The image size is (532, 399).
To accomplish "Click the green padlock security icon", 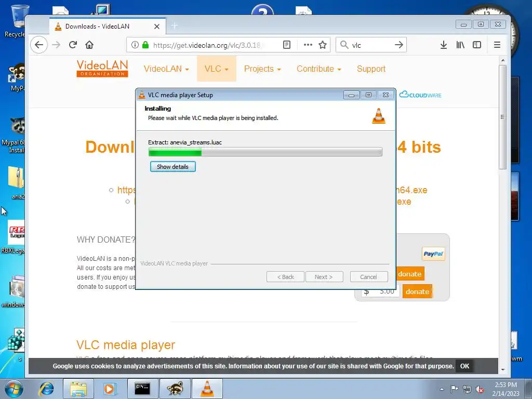I will 145,45.
